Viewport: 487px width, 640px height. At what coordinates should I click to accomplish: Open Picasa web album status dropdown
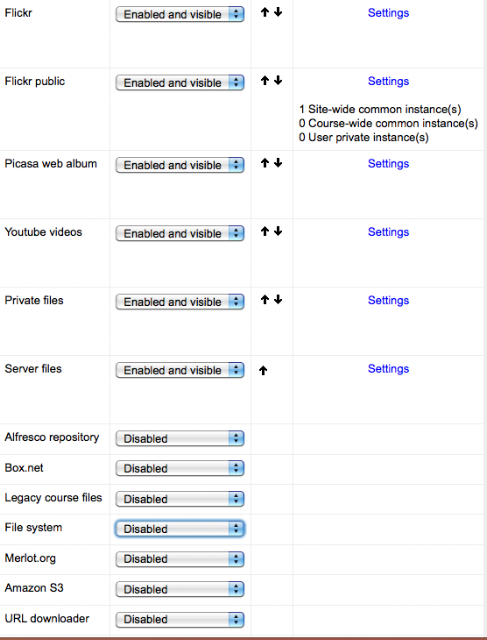pos(180,165)
